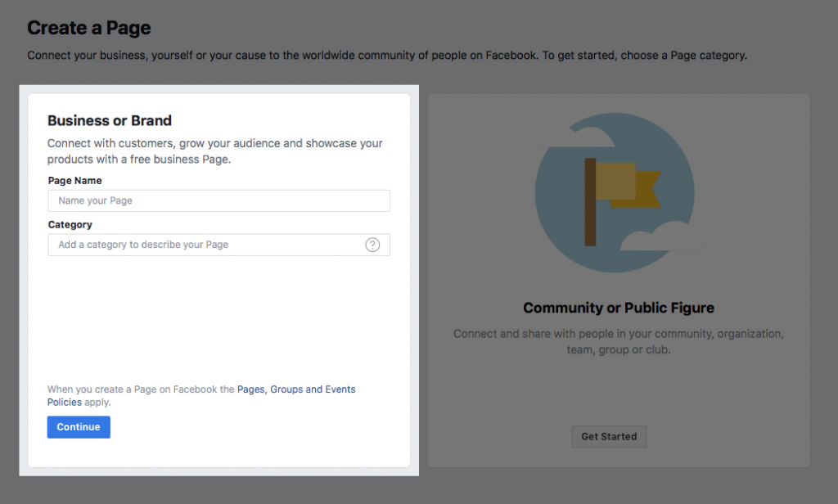Image resolution: width=838 pixels, height=504 pixels.
Task: Click the 'Category' field label
Action: [x=70, y=224]
